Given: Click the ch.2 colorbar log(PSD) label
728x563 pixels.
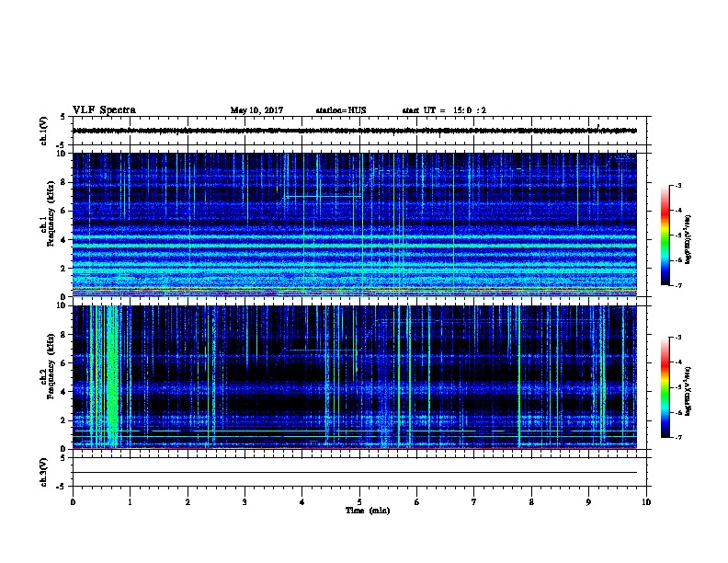Looking at the screenshot, I should point(688,391).
